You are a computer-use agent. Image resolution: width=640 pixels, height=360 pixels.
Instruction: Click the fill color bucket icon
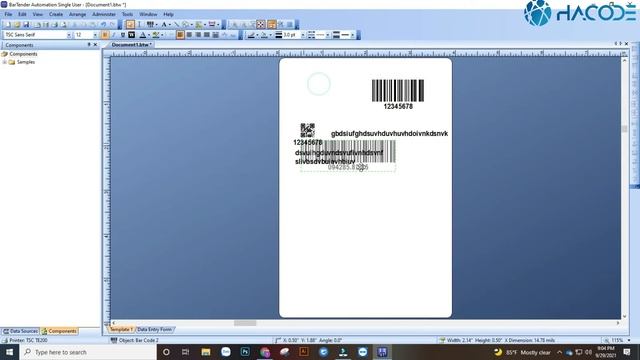[x=264, y=35]
